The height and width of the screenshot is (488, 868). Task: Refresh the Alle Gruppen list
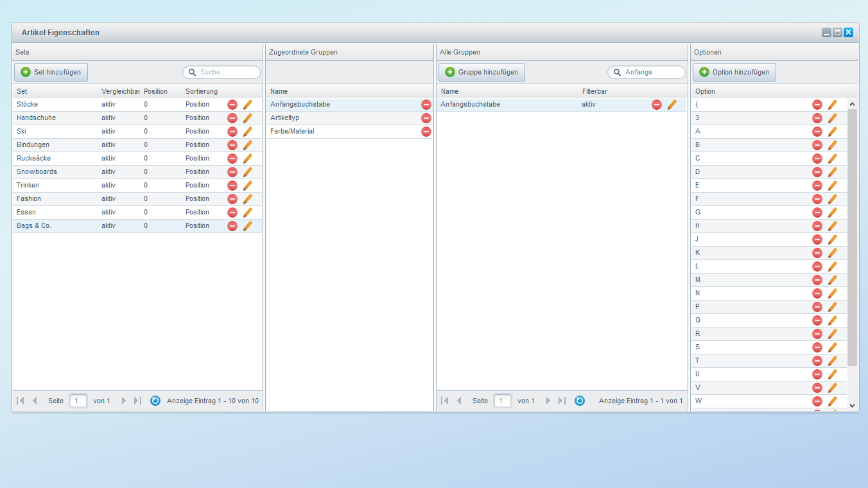[x=580, y=401]
